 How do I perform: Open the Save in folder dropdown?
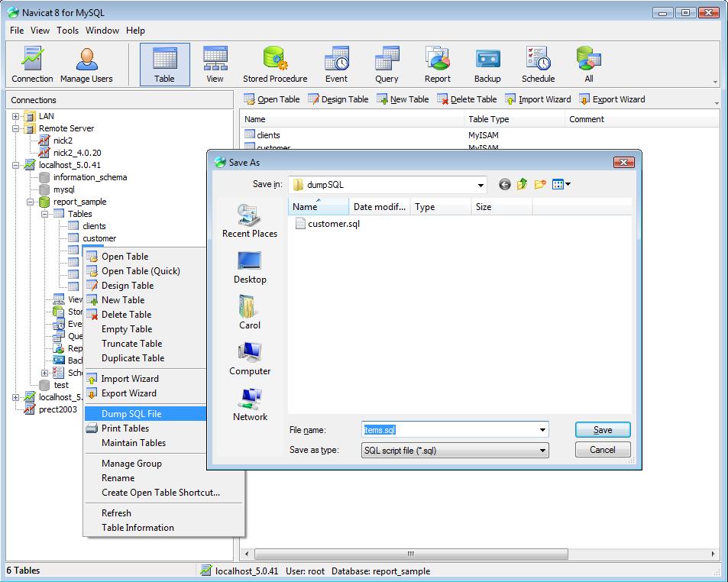click(480, 185)
